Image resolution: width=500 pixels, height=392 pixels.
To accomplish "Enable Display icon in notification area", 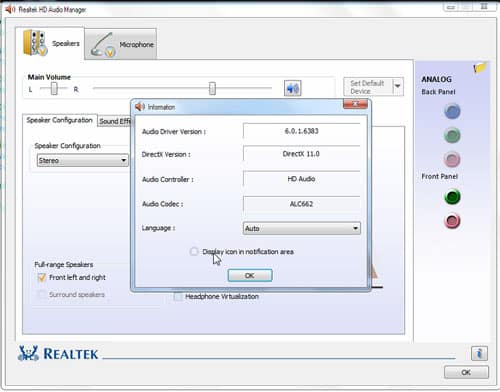I will click(194, 251).
